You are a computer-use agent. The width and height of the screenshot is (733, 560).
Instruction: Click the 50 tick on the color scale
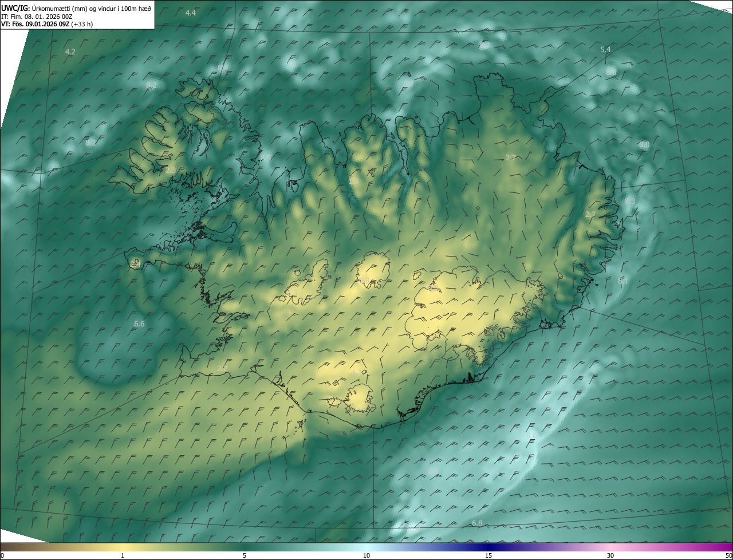pyautogui.click(x=728, y=555)
